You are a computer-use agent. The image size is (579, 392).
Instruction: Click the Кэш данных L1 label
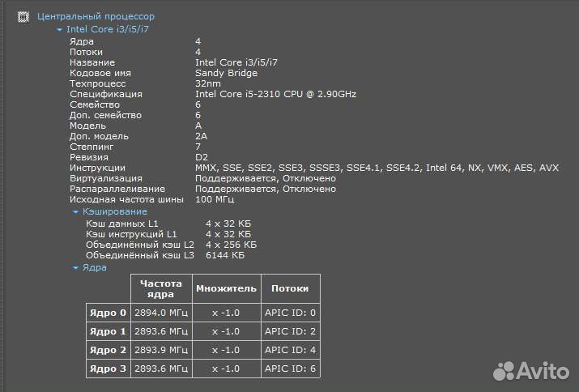pyautogui.click(x=122, y=224)
